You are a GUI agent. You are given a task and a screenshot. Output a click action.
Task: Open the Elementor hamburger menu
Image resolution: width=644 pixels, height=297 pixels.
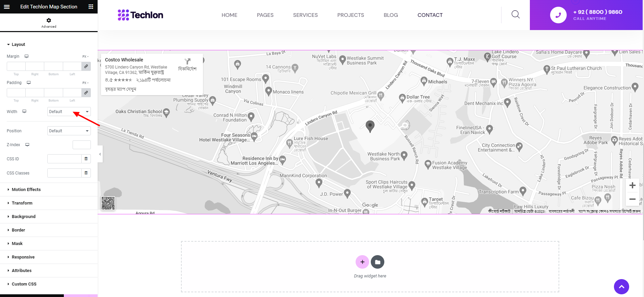[7, 7]
